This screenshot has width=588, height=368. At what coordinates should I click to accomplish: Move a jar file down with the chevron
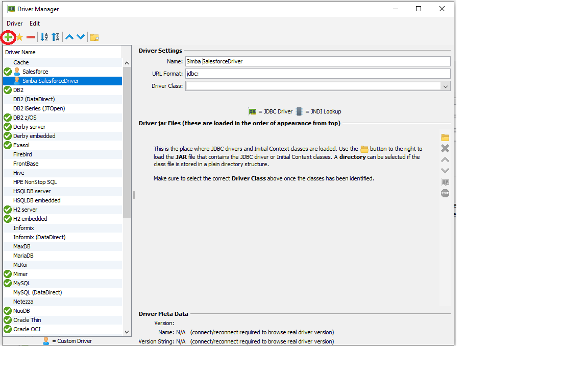tap(445, 170)
